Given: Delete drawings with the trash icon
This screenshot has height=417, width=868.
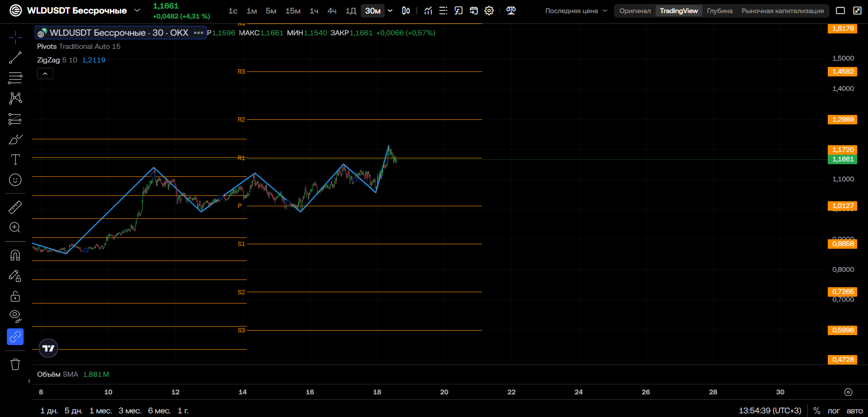Looking at the screenshot, I should coord(15,364).
